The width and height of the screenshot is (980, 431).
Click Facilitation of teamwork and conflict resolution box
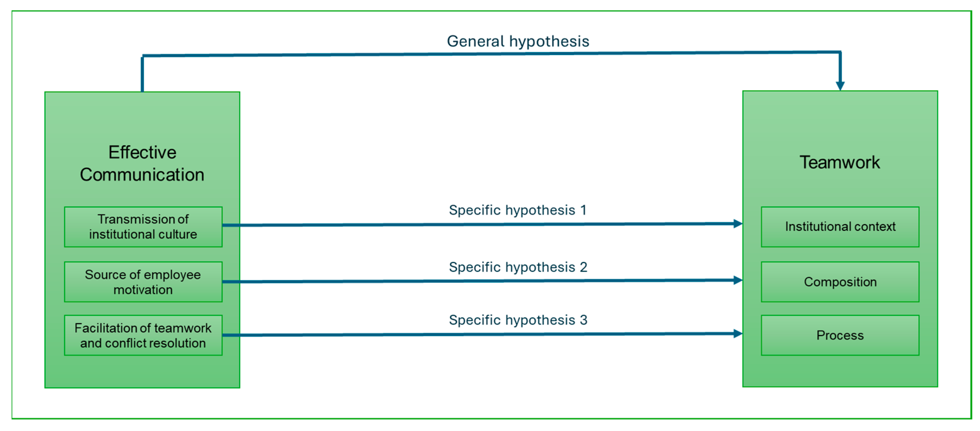143,336
